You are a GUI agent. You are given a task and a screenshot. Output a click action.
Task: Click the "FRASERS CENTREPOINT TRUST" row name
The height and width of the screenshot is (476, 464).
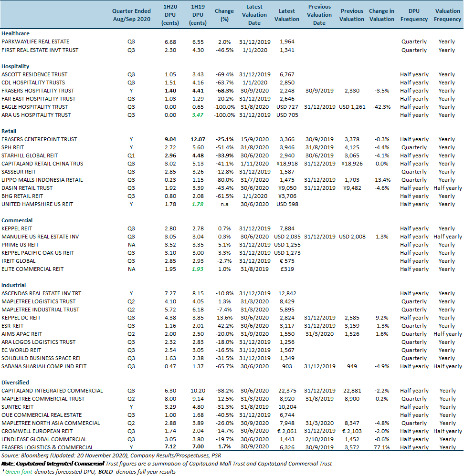[40, 139]
